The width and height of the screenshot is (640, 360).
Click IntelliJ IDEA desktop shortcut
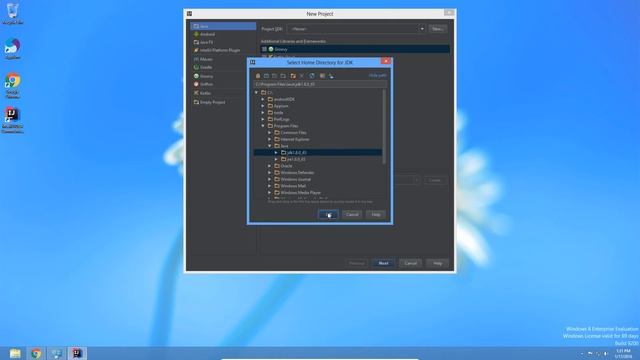click(x=12, y=120)
